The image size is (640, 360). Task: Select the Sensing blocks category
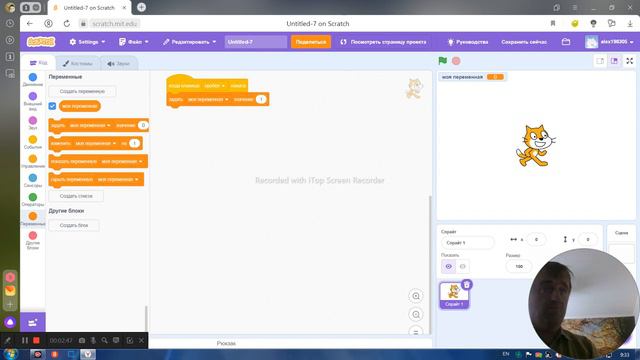33,180
